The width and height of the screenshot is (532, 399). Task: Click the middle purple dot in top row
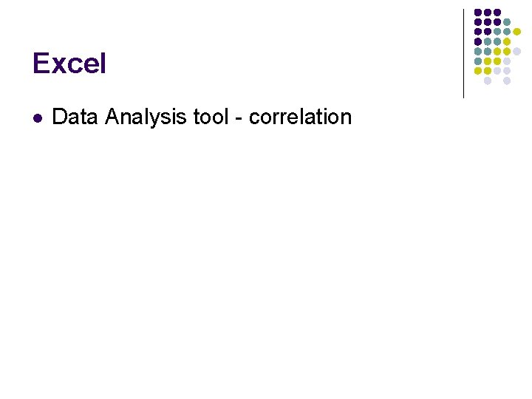pos(488,13)
